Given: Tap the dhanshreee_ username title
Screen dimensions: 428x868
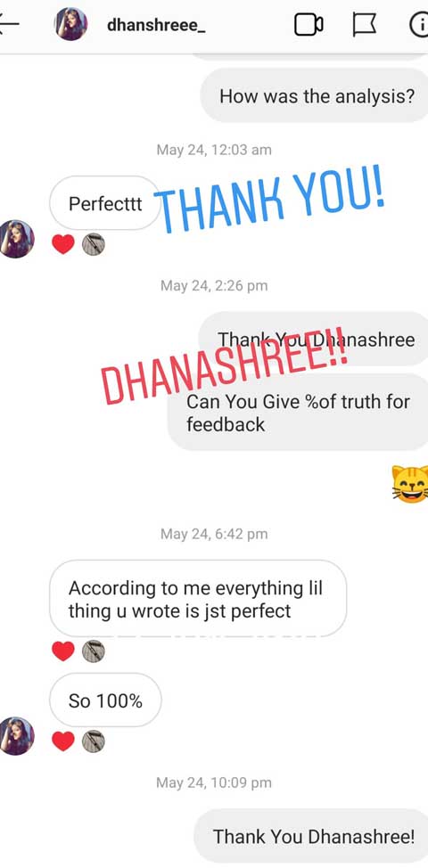Looking at the screenshot, I should pos(156,25).
